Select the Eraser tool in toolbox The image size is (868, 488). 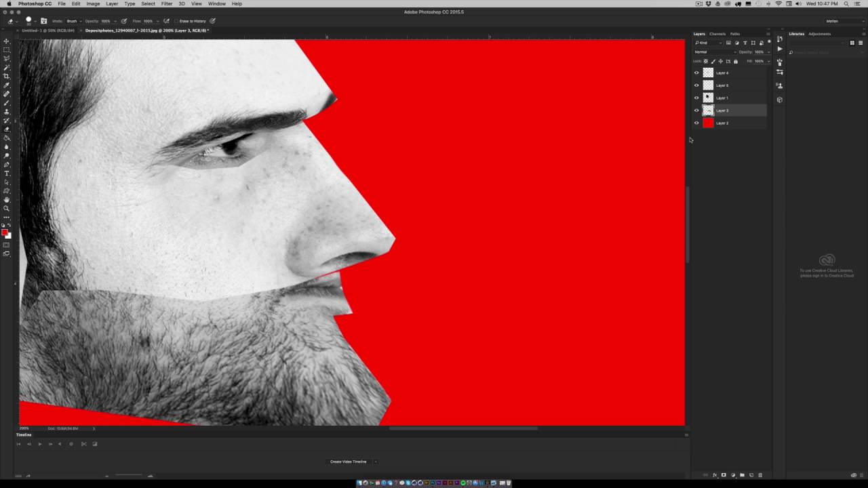click(7, 129)
